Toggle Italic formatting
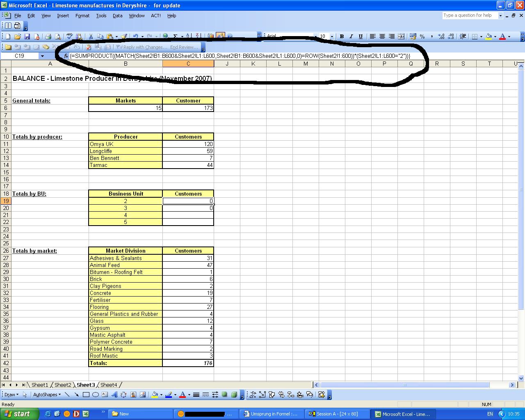The width and height of the screenshot is (525, 420). click(351, 37)
